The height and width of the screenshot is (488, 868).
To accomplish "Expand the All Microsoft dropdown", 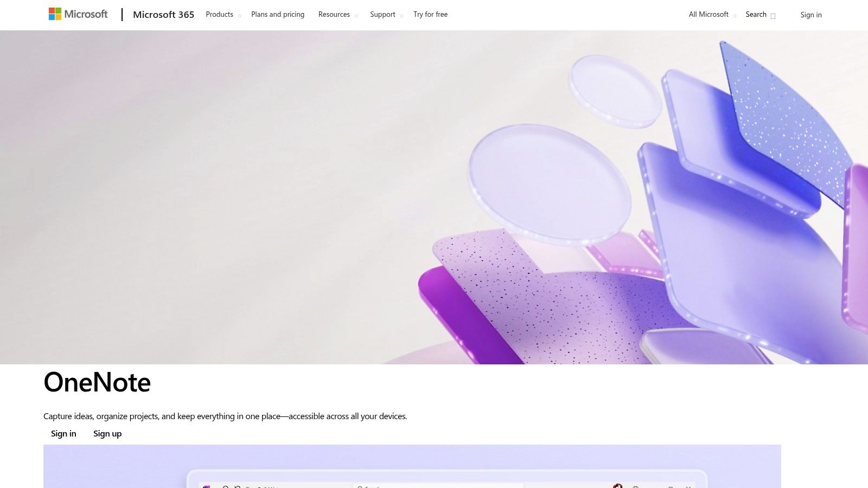I will click(707, 14).
